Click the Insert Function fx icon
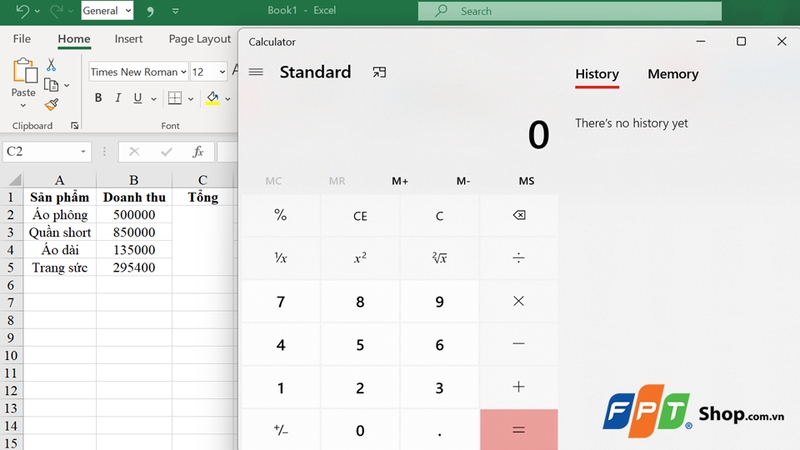Image resolution: width=800 pixels, height=450 pixels. click(x=198, y=152)
